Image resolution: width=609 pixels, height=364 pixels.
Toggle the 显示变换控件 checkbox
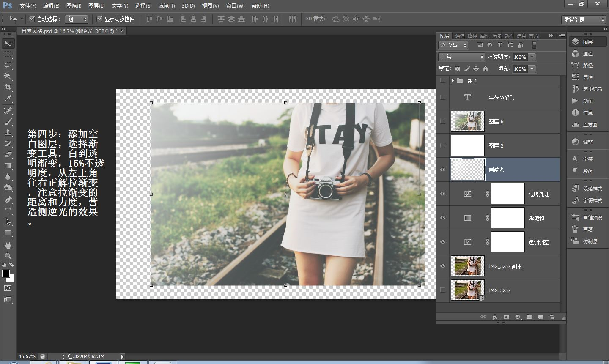[100, 19]
